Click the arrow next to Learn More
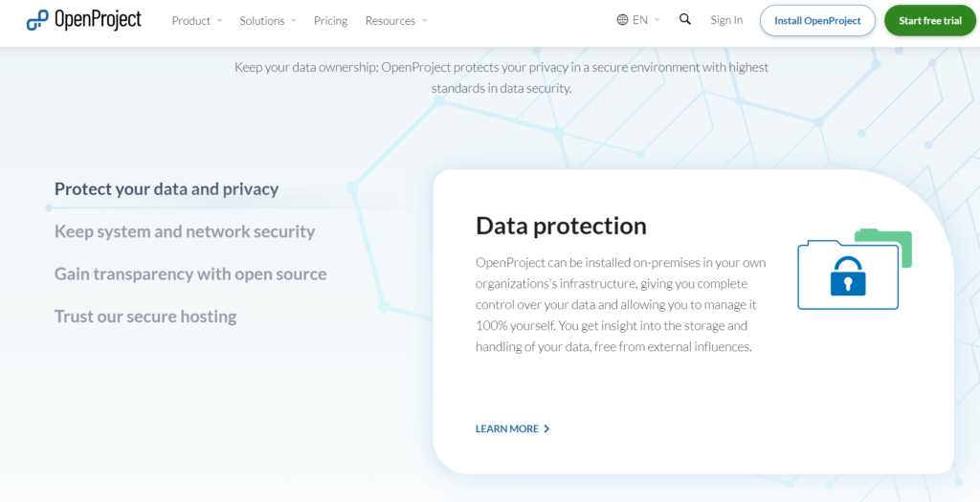The image size is (980, 502). point(546,429)
